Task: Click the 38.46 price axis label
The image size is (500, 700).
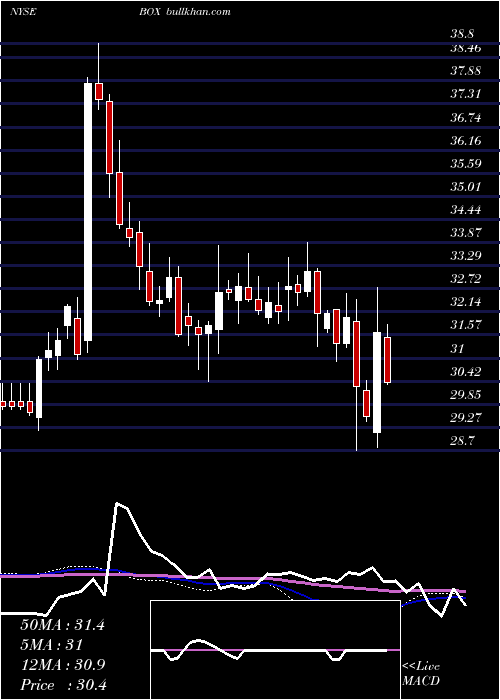Action: tap(466, 48)
